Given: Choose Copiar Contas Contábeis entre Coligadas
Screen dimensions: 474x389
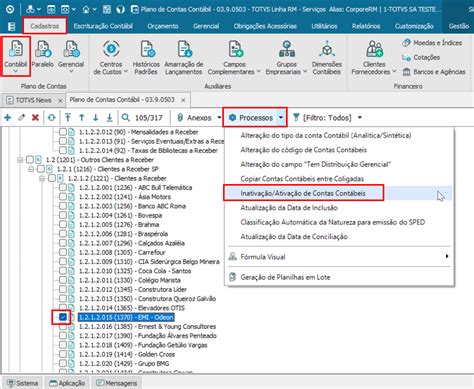Looking at the screenshot, I should point(302,179).
